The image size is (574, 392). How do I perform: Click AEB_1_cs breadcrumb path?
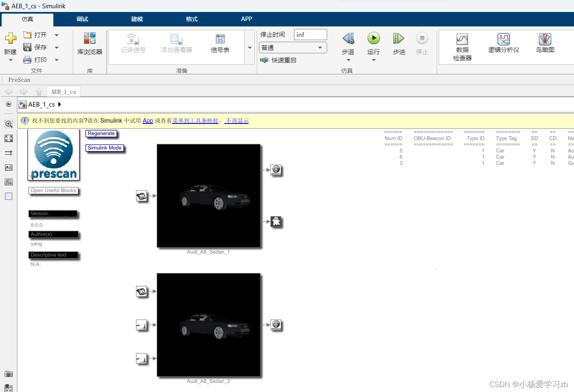pos(41,105)
